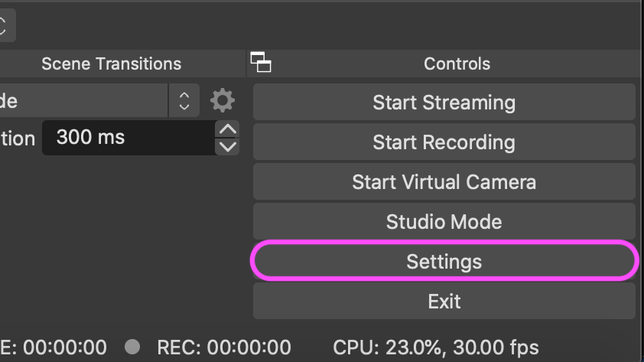
Task: Increase the transition duration with the up arrow
Action: tap(227, 129)
